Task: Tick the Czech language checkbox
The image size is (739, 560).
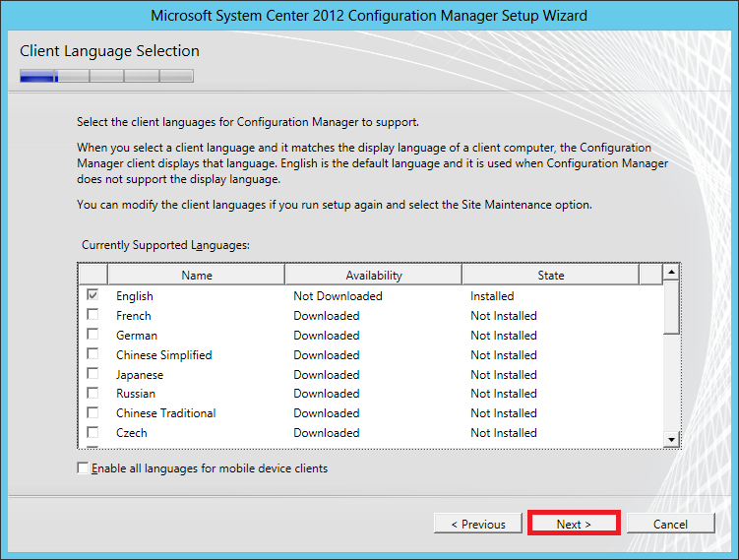Action: pos(92,433)
